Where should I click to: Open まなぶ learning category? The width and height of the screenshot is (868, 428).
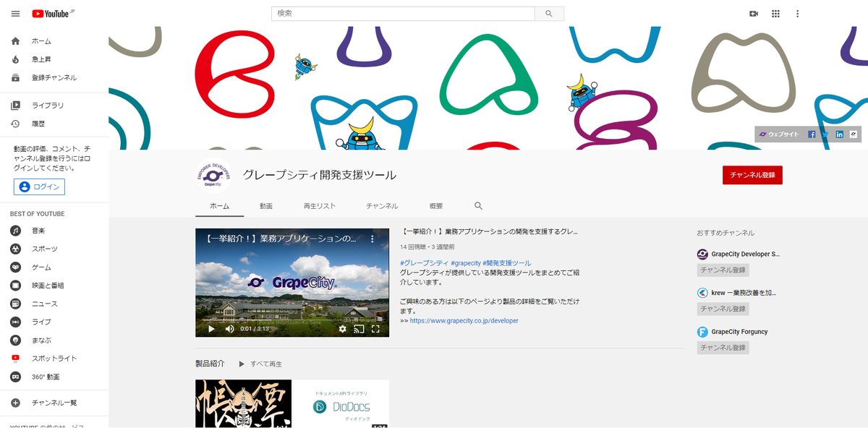[x=54, y=340]
